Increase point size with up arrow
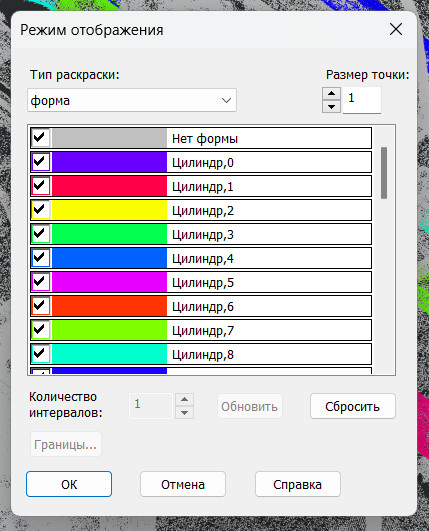This screenshot has height=531, width=429. click(x=331, y=93)
